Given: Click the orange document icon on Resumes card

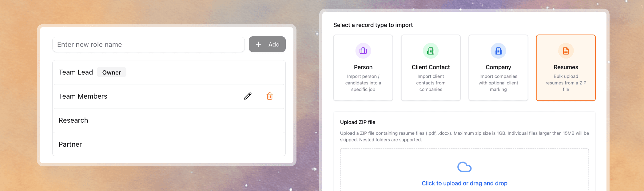Looking at the screenshot, I should (x=566, y=51).
